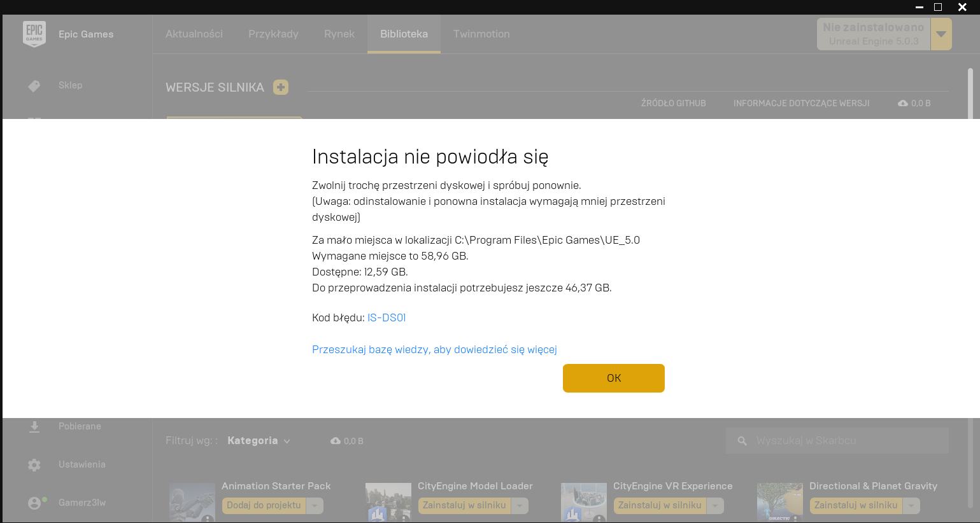
Task: Open the IS-DS01 error code link
Action: [x=387, y=317]
